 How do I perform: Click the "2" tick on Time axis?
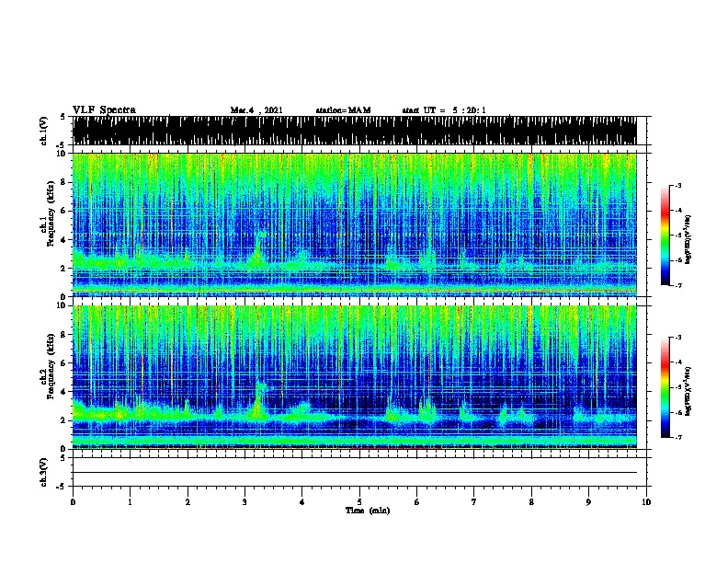[188, 502]
